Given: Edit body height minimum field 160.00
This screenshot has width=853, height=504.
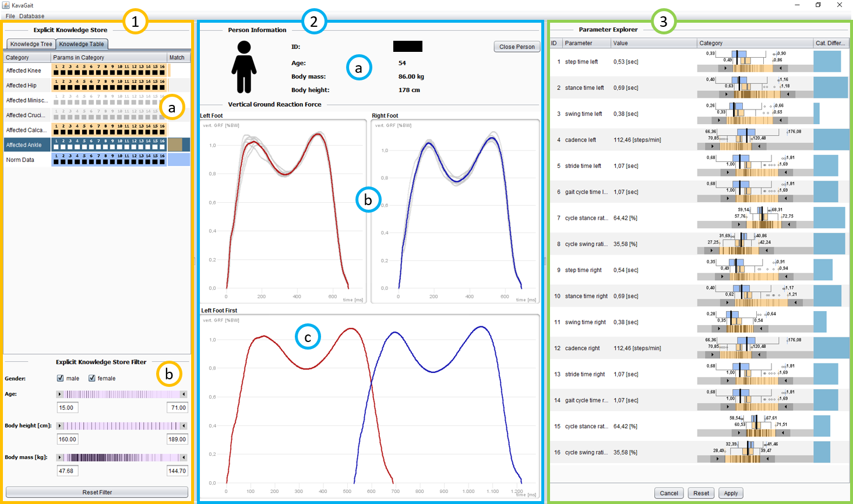Looking at the screenshot, I should (x=67, y=439).
